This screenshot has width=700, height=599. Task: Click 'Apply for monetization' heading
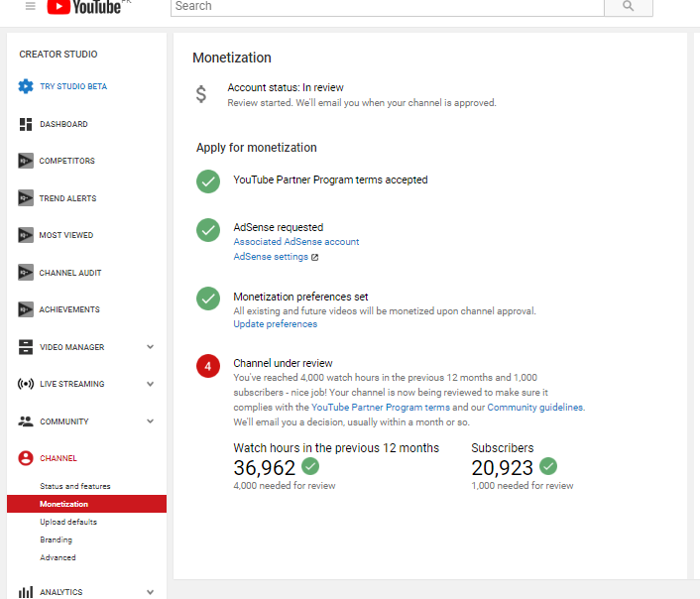coord(257,148)
